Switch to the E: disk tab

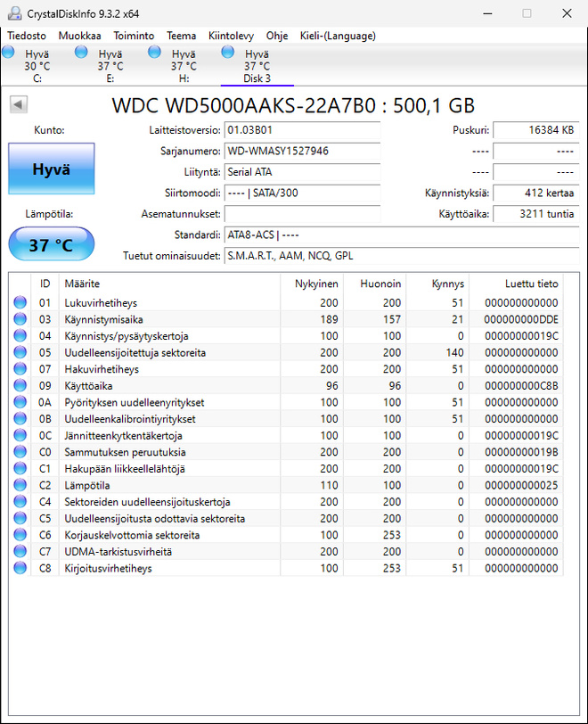110,66
